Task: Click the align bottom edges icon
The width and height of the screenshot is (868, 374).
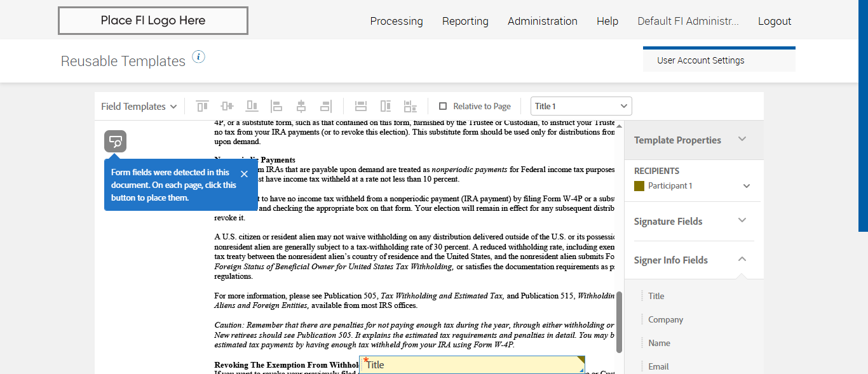Action: [x=252, y=106]
